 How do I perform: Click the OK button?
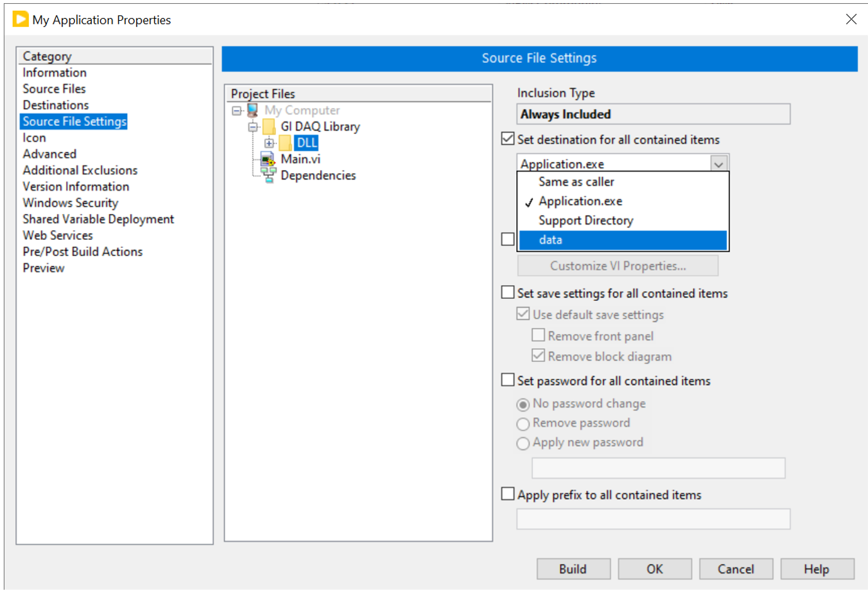tap(654, 569)
